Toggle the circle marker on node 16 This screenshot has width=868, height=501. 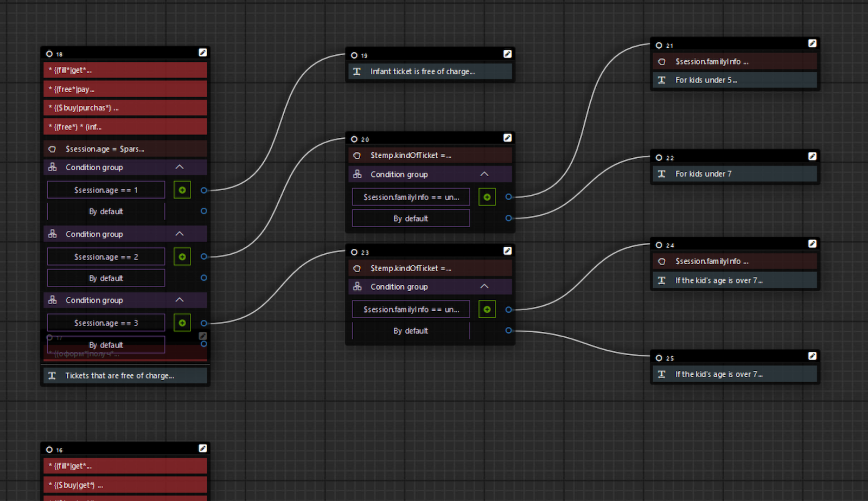(49, 449)
